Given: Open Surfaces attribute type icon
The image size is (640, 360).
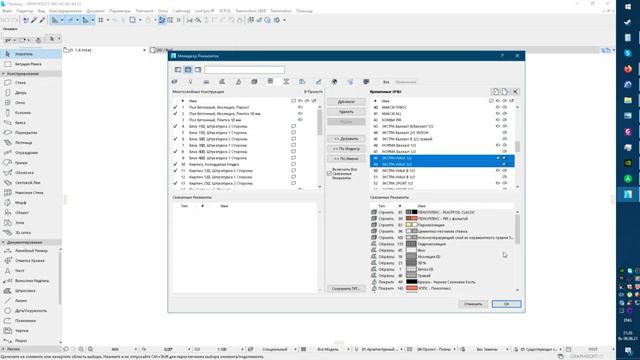Looking at the screenshot, I should pos(238,82).
